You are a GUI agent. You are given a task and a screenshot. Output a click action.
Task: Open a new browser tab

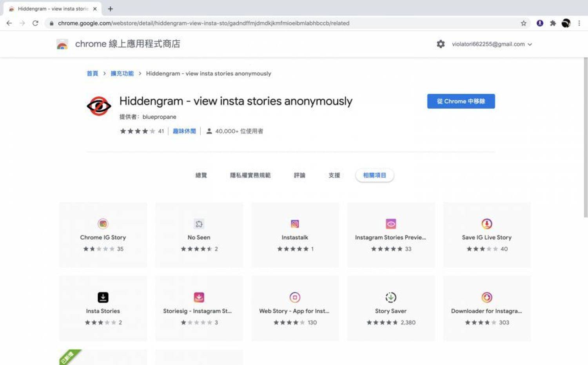tap(110, 9)
